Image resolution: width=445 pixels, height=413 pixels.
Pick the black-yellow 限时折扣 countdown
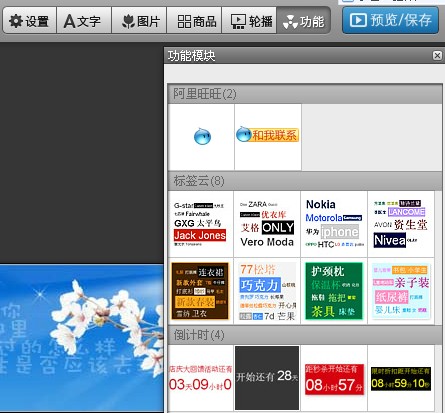pyautogui.click(x=401, y=378)
